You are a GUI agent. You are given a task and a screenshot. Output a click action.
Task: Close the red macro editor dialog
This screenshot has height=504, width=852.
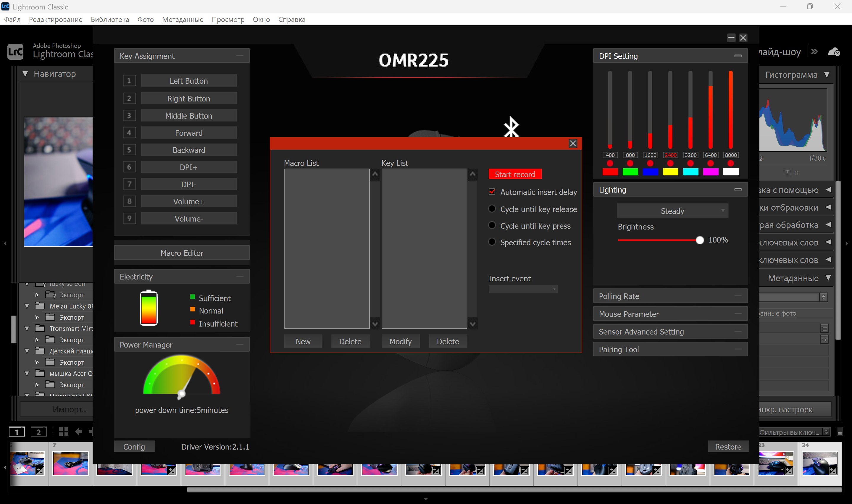pos(573,143)
